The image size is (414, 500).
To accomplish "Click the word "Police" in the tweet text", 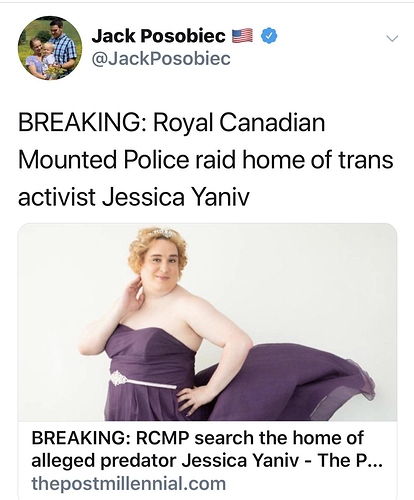I will pyautogui.click(x=157, y=160).
